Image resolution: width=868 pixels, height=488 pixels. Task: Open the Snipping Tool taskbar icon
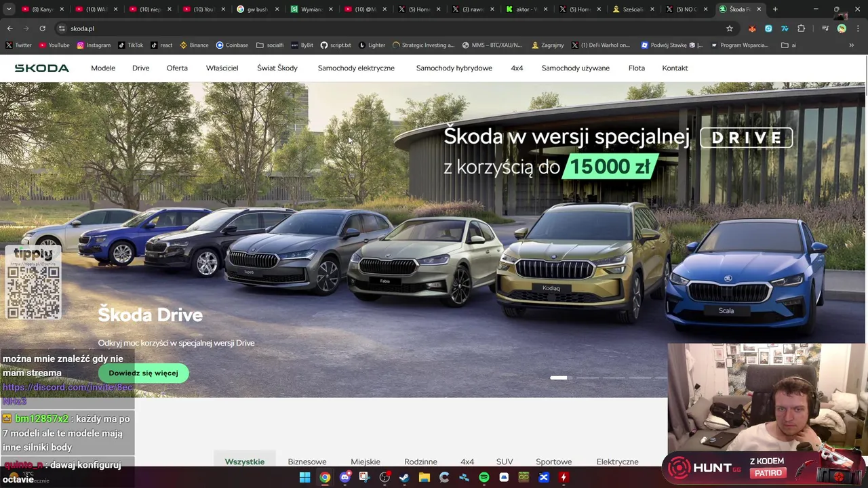click(x=364, y=477)
